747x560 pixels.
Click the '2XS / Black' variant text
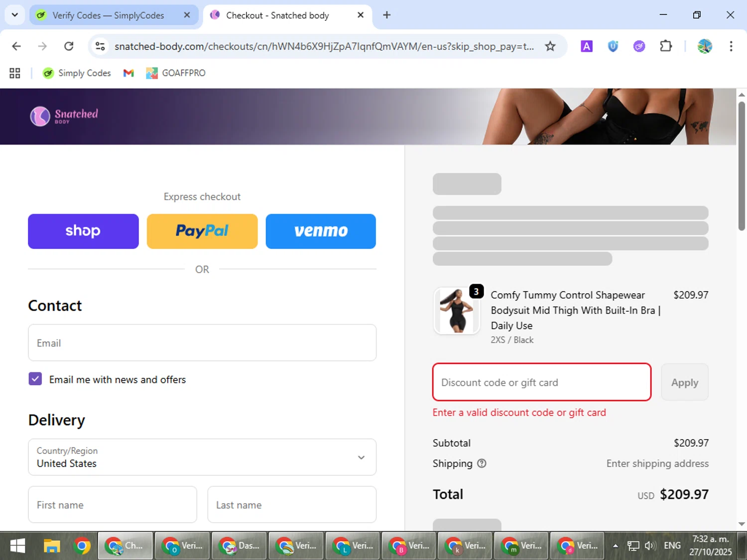coord(512,340)
